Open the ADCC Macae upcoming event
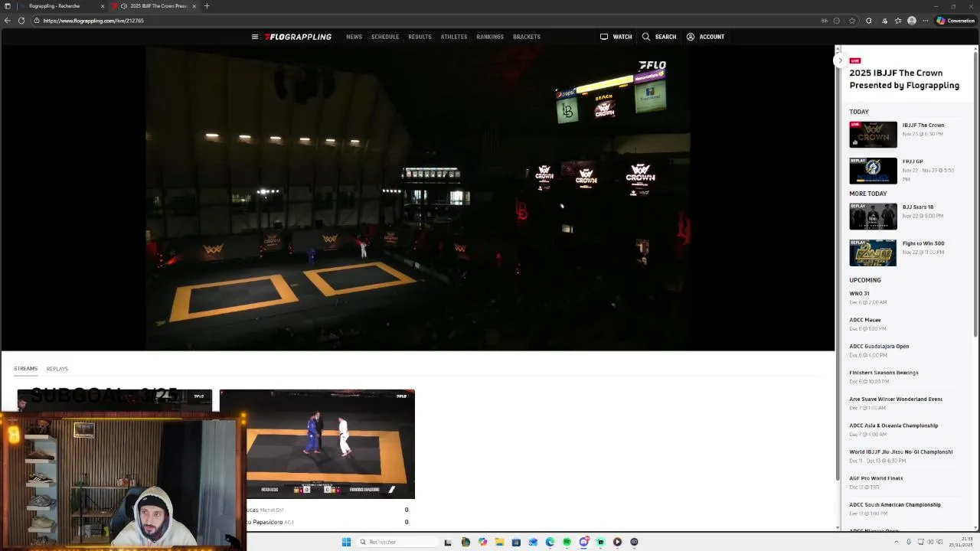The image size is (980, 551). (865, 320)
